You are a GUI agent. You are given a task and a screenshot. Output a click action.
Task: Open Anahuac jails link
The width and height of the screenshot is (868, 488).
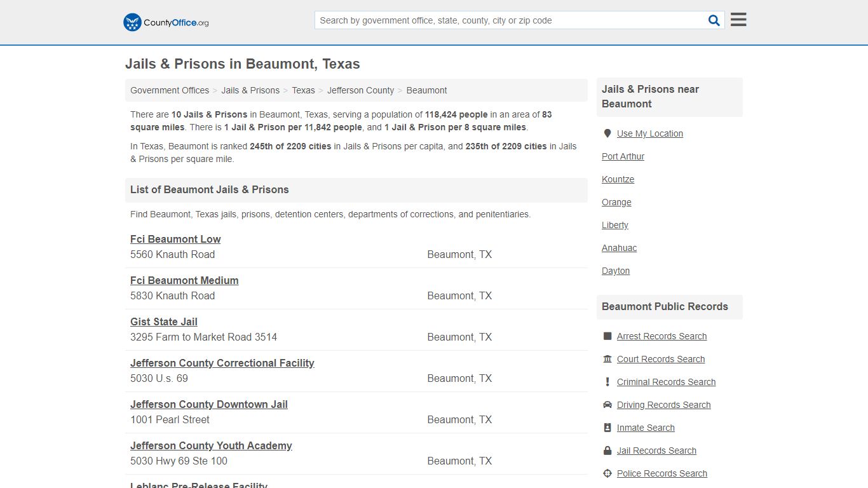[619, 248]
